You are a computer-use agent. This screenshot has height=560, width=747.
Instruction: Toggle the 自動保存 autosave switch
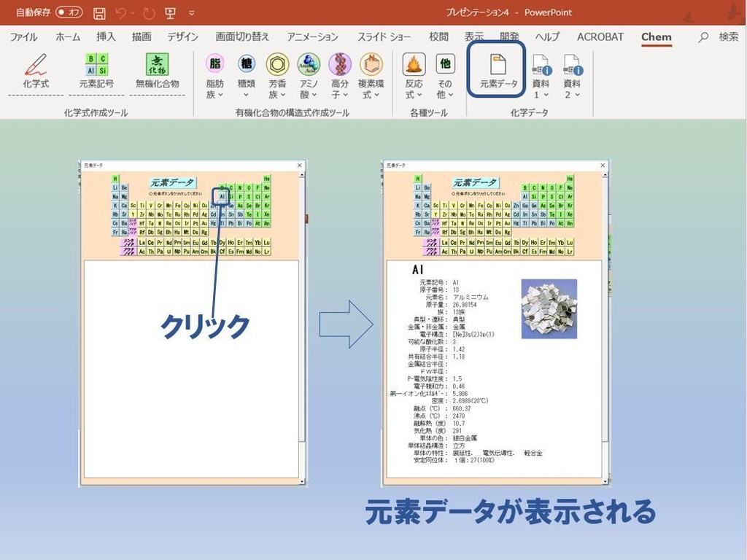click(69, 12)
